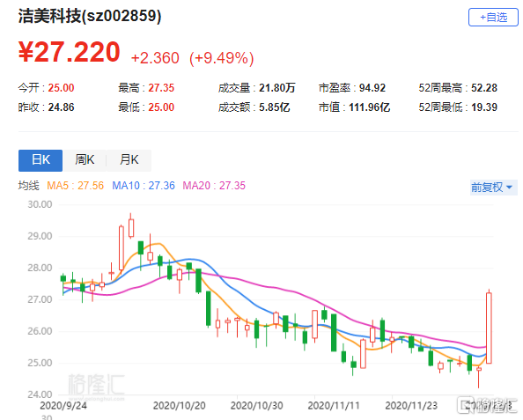Select the 均线 label
523x420 pixels.
29,186
